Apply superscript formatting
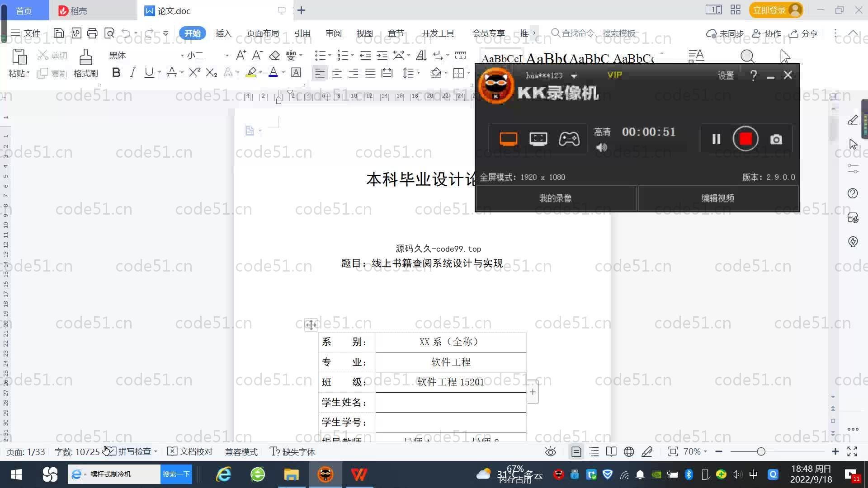868x488 pixels. [x=194, y=73]
